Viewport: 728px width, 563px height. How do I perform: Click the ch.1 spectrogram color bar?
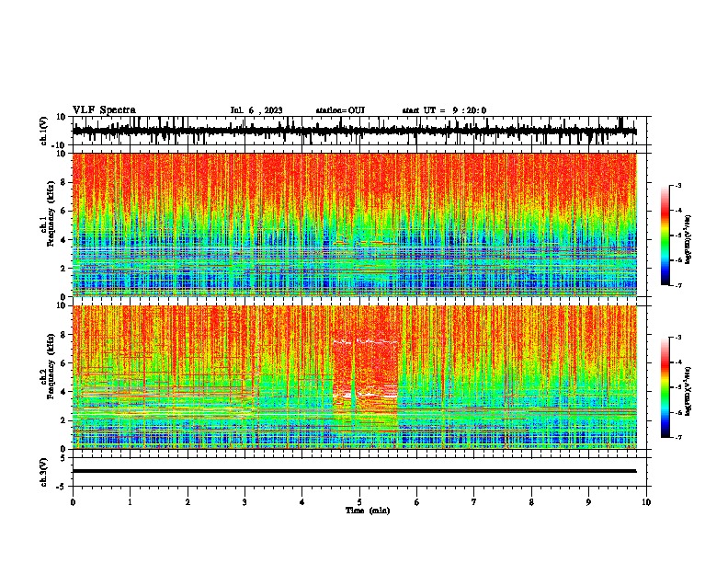pos(665,235)
